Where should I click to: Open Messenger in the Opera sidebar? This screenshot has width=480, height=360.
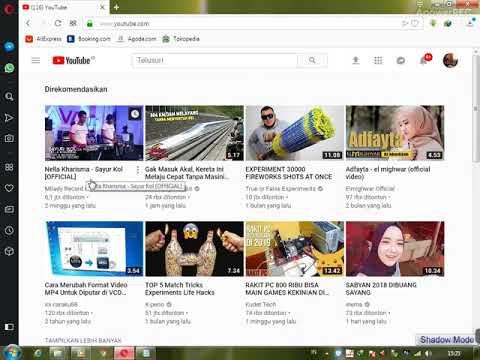9,46
